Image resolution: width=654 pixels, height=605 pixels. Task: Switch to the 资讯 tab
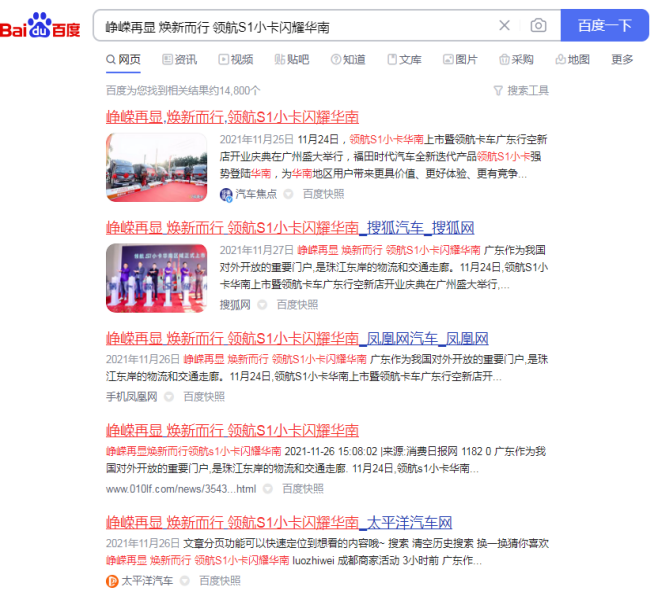[x=178, y=60]
